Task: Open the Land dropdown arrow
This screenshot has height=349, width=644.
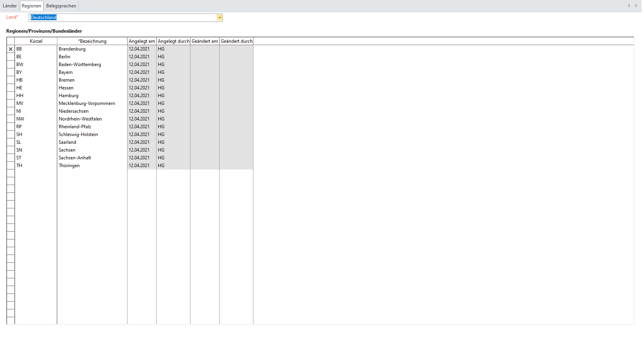Action: (x=220, y=17)
